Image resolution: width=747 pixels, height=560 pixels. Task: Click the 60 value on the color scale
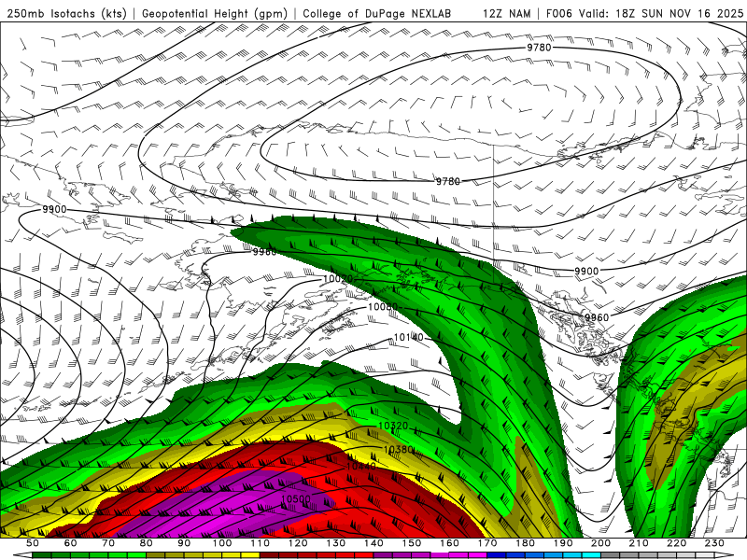[70, 543]
